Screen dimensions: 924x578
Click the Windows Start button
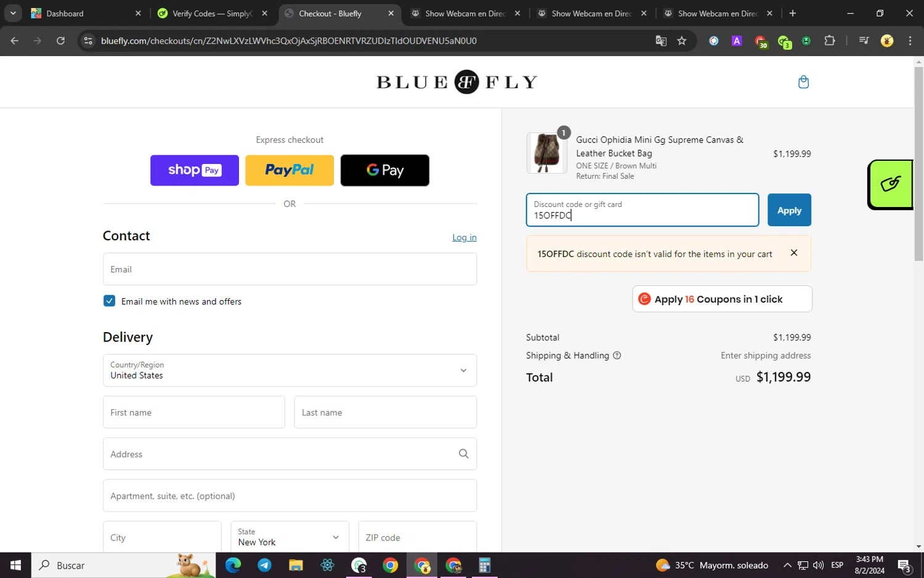tap(15, 565)
